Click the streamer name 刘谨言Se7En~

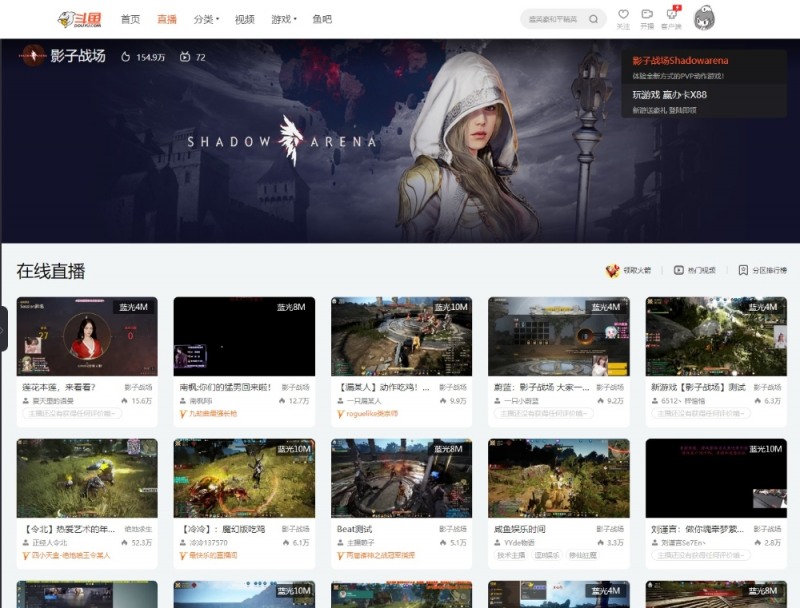point(684,543)
